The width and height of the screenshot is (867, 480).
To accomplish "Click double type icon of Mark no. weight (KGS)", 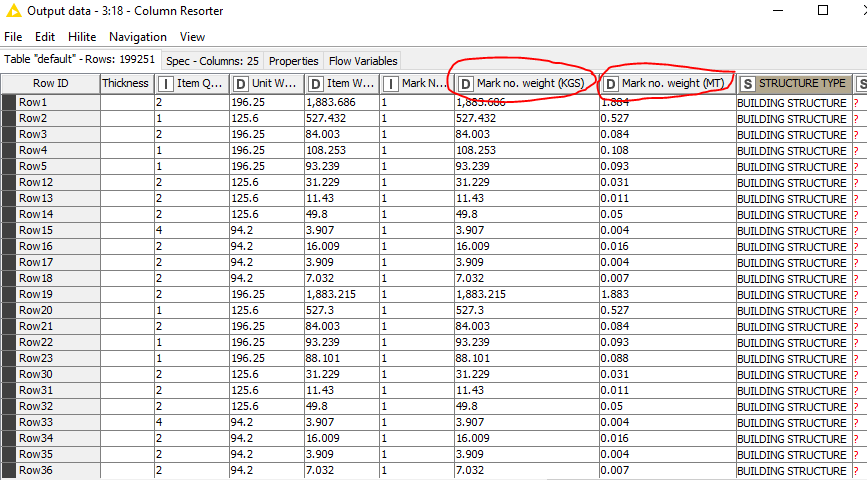I will 466,84.
